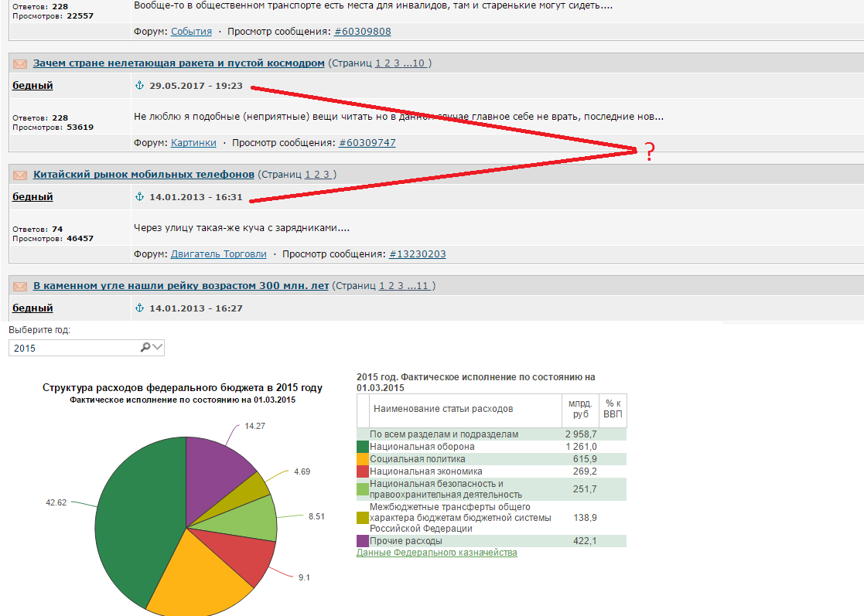This screenshot has width=864, height=616.
Task: View message #60309747
Action: (x=367, y=142)
